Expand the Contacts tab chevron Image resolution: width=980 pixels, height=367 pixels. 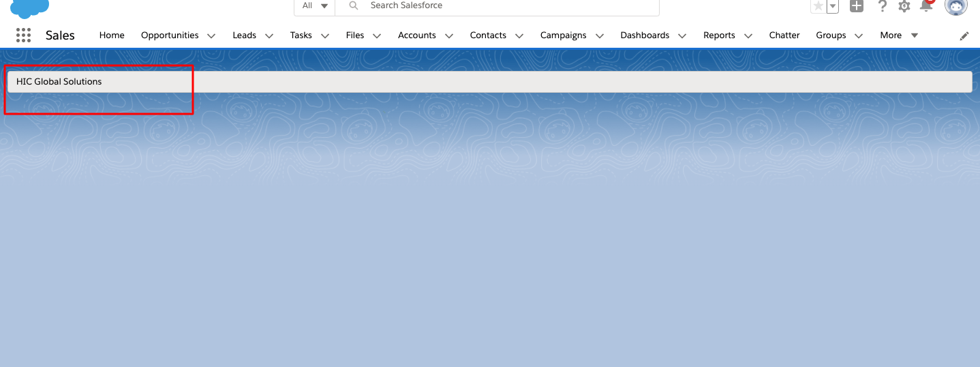pyautogui.click(x=519, y=36)
